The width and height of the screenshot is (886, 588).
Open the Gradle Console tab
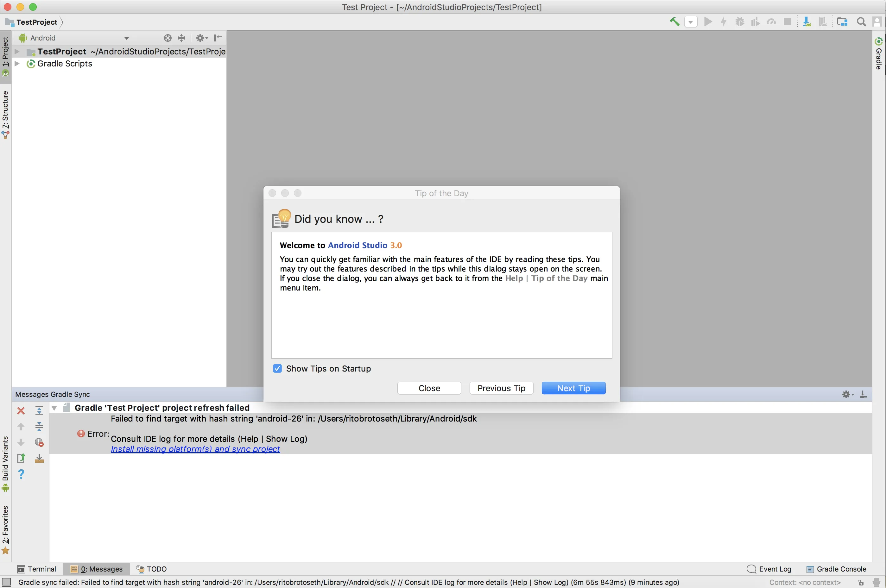(x=837, y=569)
